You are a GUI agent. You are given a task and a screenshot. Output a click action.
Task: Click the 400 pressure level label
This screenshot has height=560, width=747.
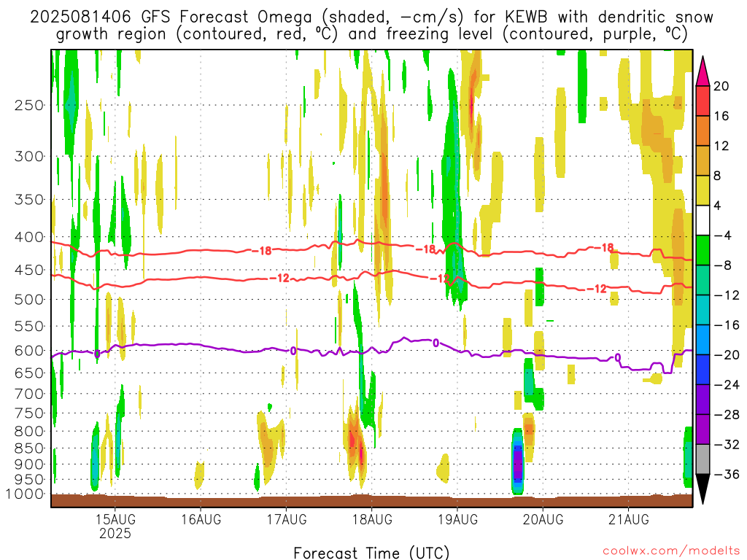[29, 237]
